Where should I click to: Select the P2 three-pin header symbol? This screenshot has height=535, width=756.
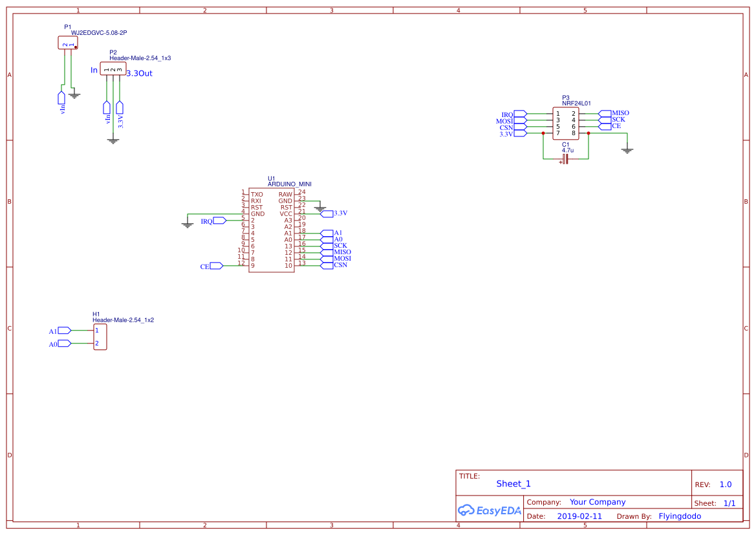tap(113, 69)
